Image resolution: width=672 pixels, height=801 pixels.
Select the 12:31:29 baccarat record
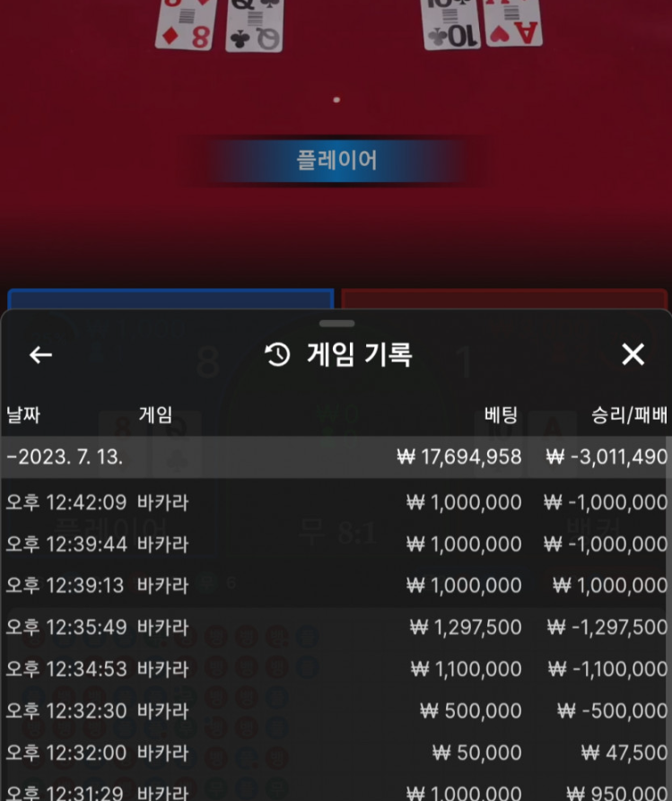(x=336, y=791)
